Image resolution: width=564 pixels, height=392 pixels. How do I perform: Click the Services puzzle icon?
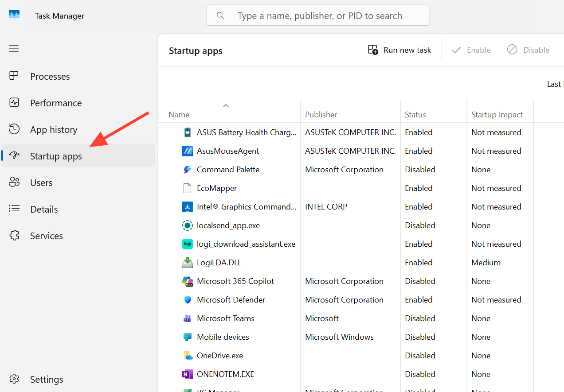pos(14,235)
